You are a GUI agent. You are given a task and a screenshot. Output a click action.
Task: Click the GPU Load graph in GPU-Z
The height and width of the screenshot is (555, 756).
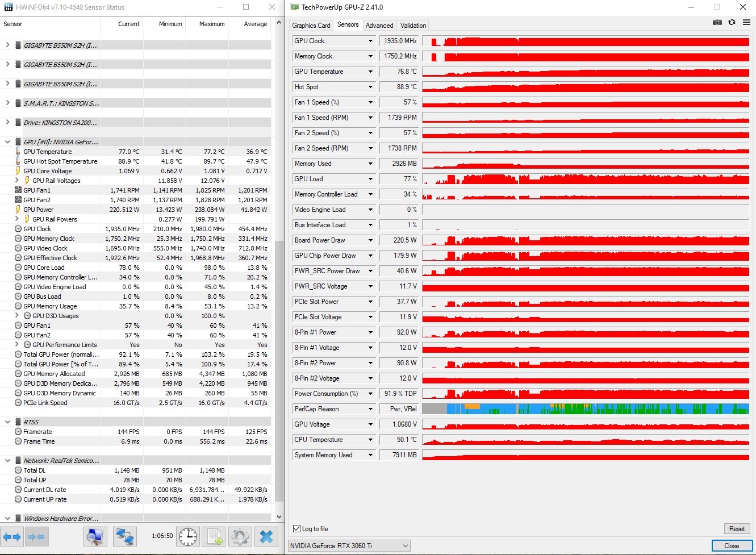tap(586, 179)
